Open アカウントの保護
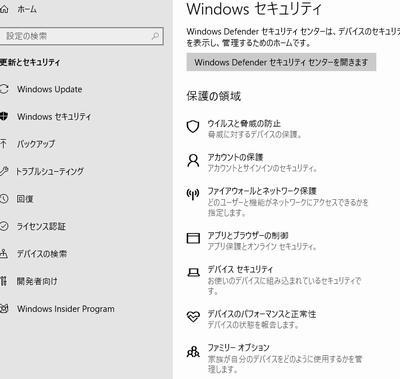The image size is (400, 379). [x=235, y=157]
